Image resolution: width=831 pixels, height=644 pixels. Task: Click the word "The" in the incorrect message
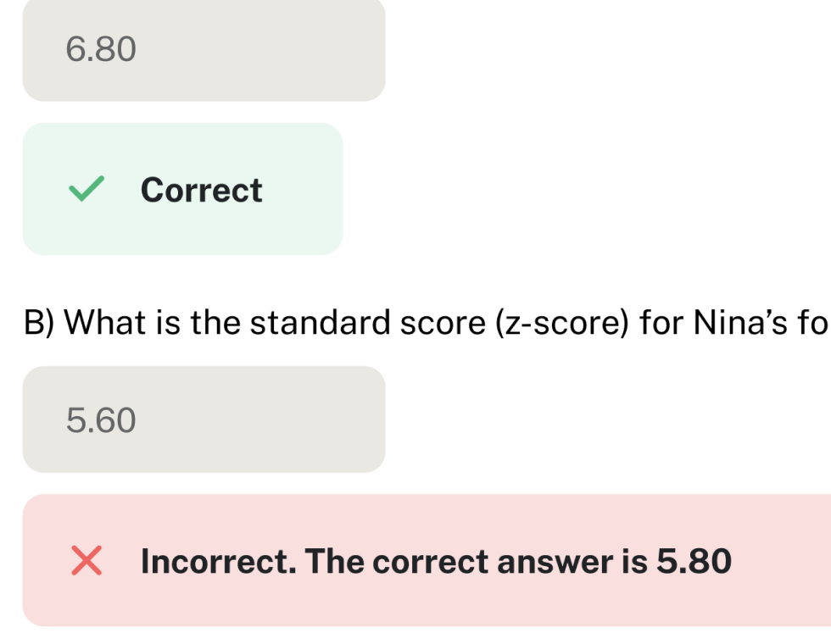pyautogui.click(x=335, y=561)
